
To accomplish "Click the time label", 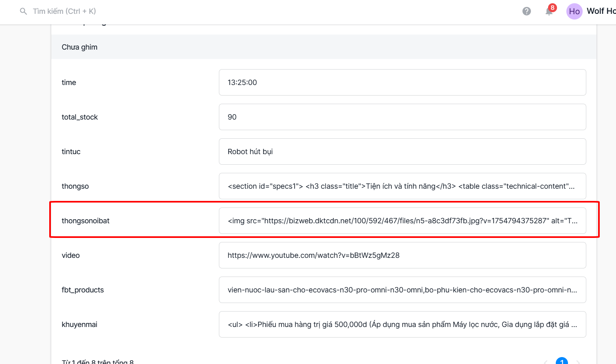I will pyautogui.click(x=69, y=83).
